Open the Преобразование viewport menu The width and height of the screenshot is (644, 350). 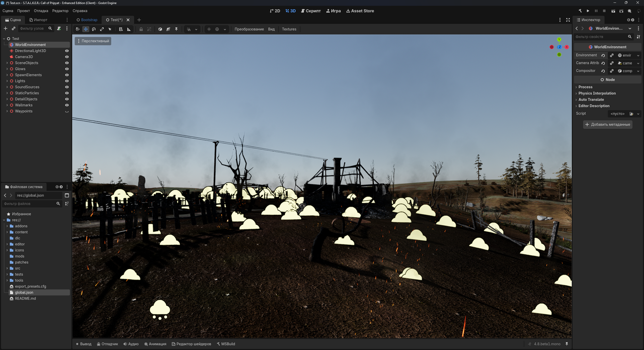tap(249, 29)
